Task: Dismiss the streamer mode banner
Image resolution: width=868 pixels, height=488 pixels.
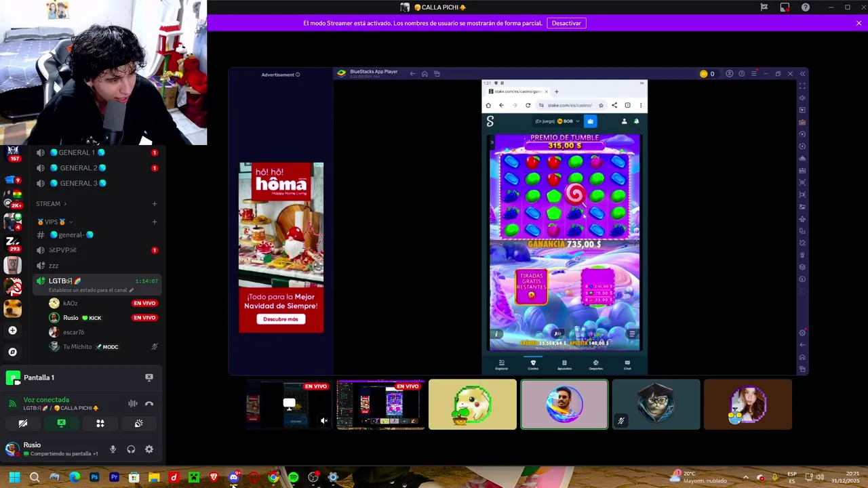Action: pyautogui.click(x=859, y=23)
